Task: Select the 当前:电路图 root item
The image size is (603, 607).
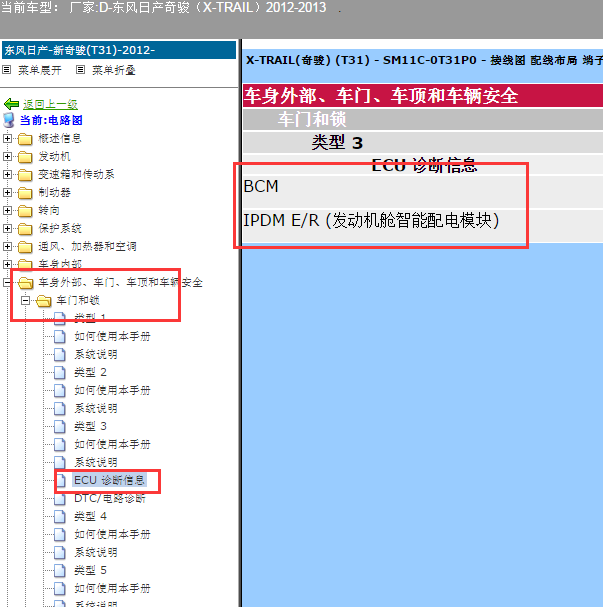Action: click(x=51, y=120)
